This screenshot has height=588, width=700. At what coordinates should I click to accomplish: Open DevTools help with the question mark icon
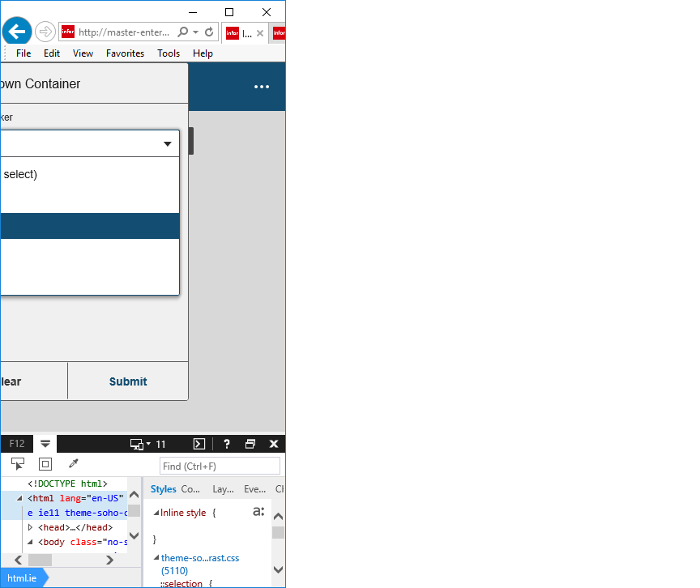click(x=226, y=443)
